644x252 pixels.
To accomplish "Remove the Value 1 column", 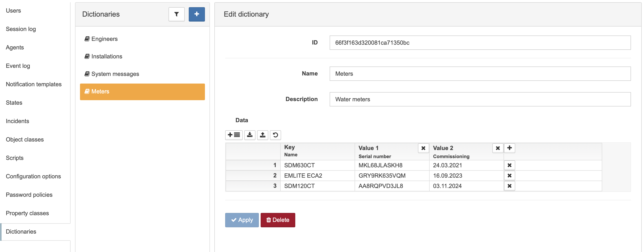I will tap(423, 148).
